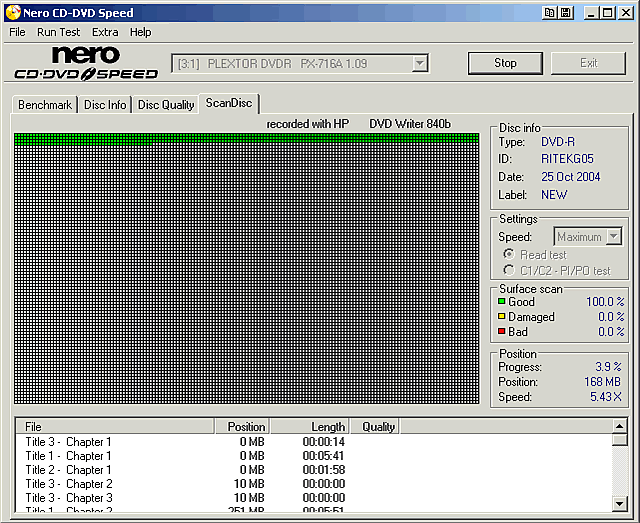Open the Extra menu
The image size is (640, 523).
[x=105, y=32]
